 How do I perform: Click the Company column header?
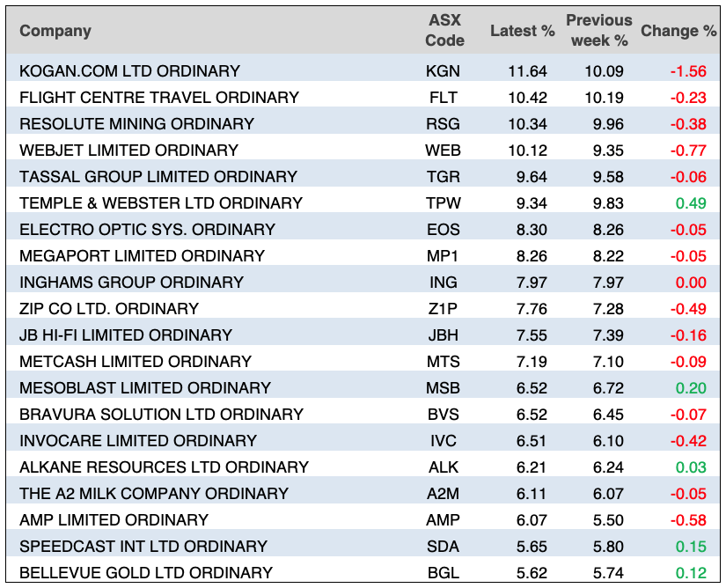55,31
